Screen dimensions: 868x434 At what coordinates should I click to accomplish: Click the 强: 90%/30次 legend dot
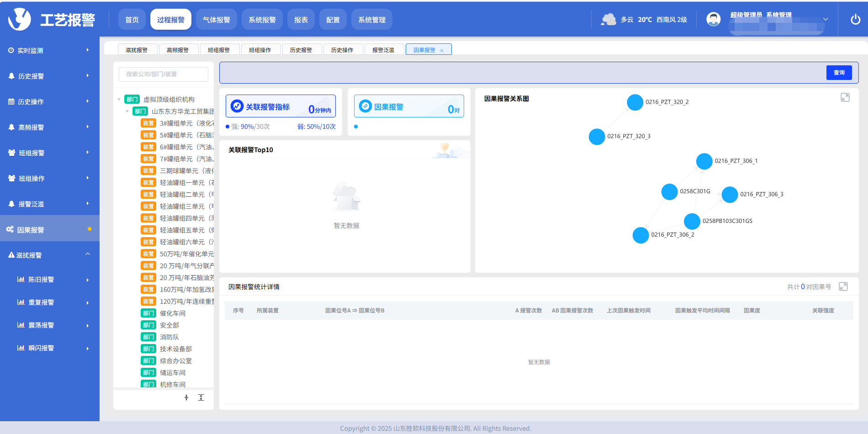tap(228, 127)
